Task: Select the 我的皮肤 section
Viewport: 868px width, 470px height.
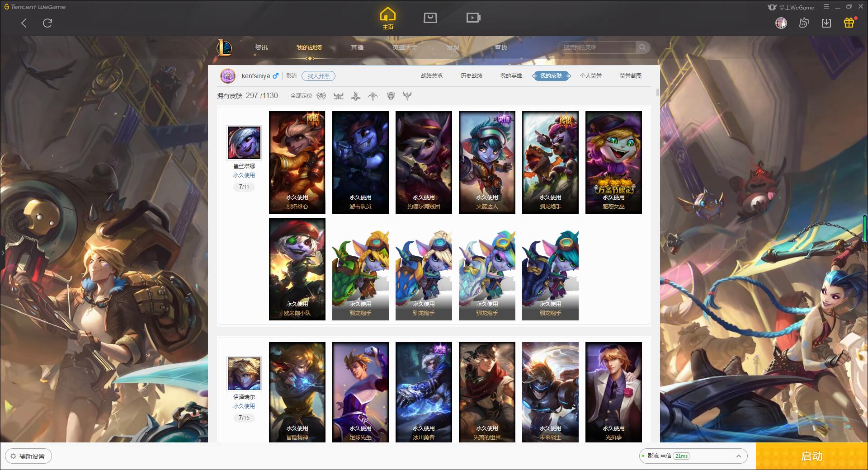Action: point(551,76)
